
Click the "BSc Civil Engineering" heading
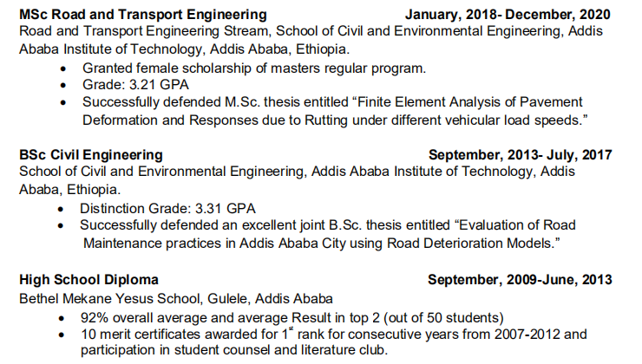point(90,155)
